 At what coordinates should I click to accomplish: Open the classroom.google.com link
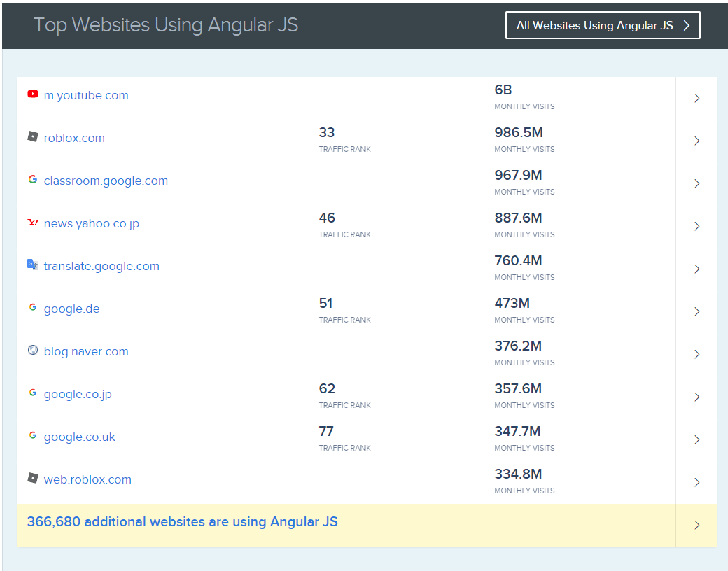(x=106, y=181)
